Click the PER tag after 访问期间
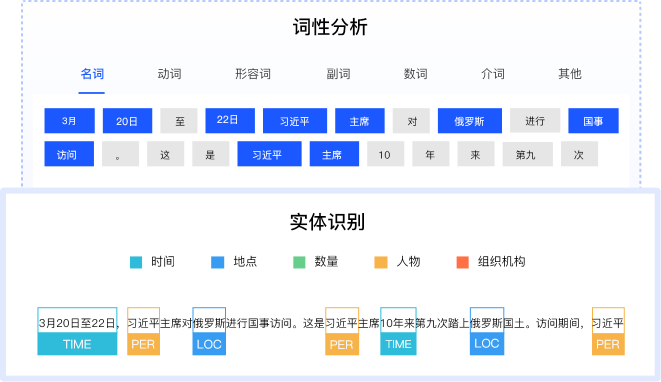 (608, 344)
